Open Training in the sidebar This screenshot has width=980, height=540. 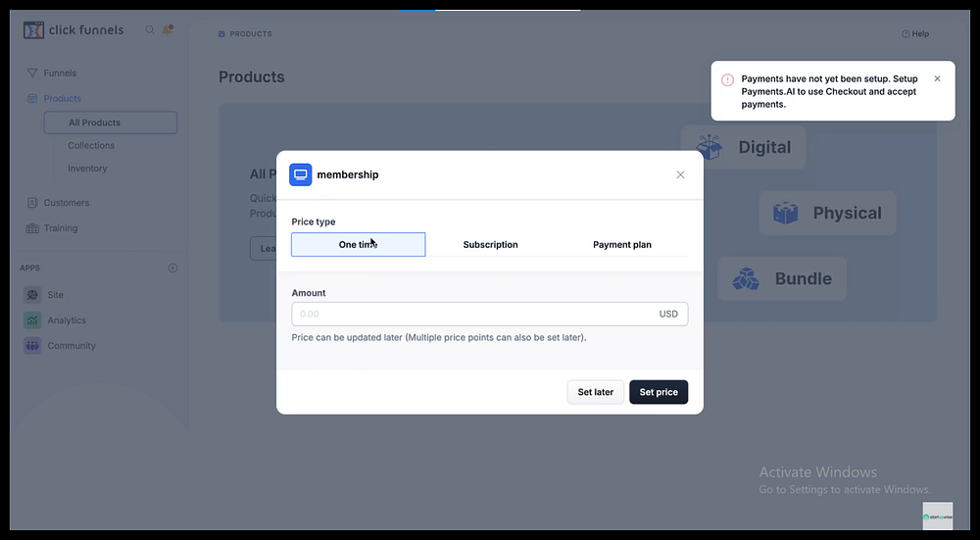click(61, 228)
